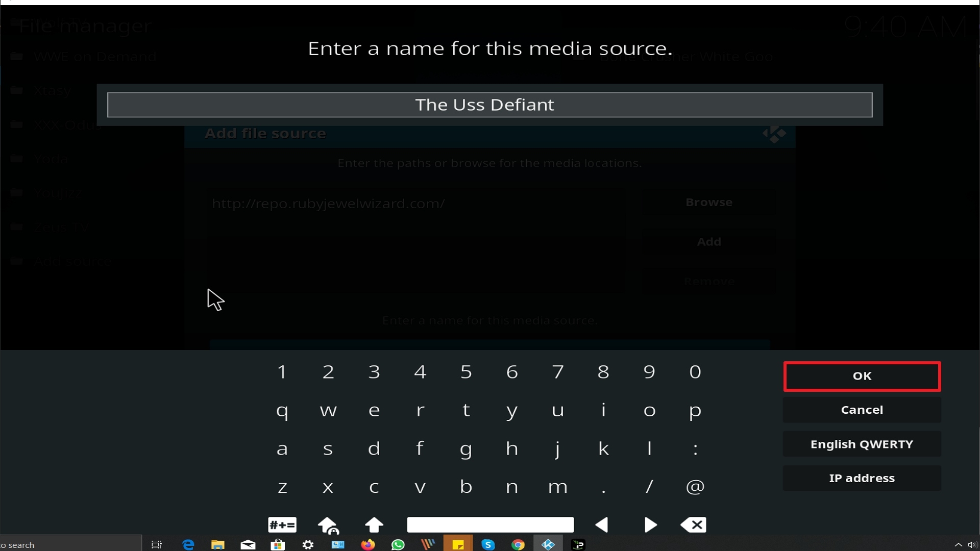This screenshot has width=980, height=551.
Task: Open Skype from taskbar
Action: 488,544
